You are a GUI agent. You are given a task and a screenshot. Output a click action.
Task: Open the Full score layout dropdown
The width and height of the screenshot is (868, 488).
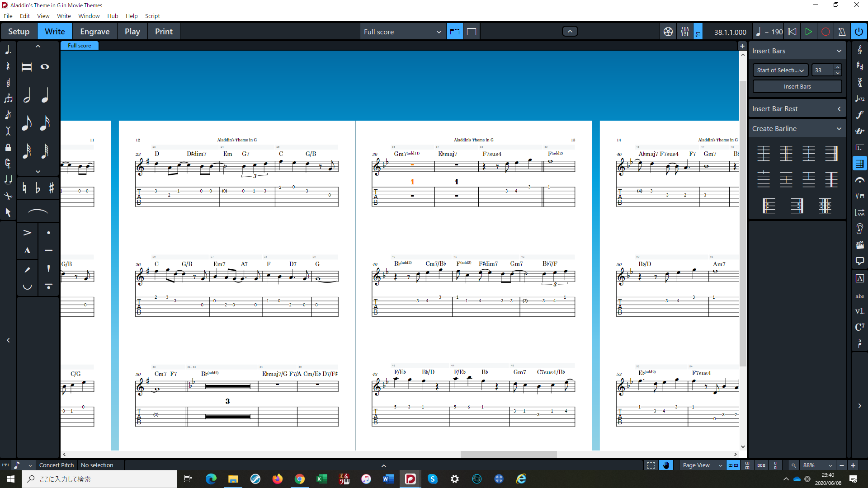pos(402,32)
